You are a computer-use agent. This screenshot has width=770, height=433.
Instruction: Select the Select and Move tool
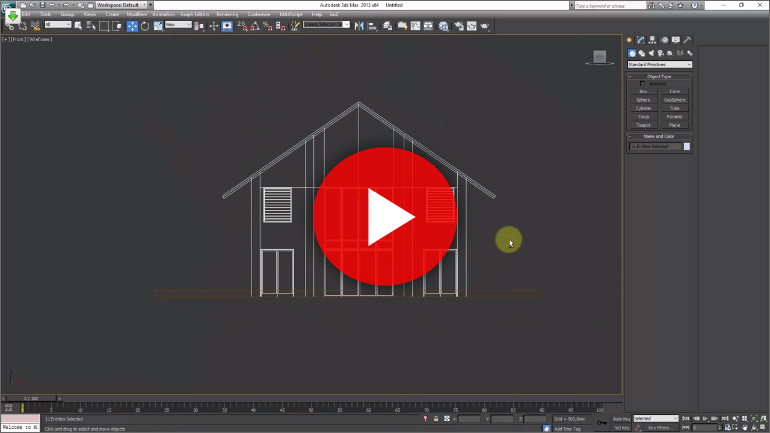pos(132,26)
